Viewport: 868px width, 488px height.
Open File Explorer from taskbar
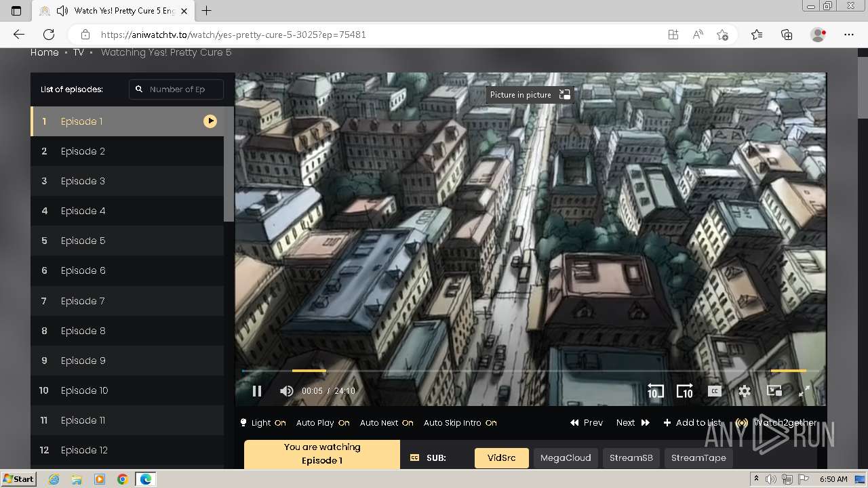coord(77,479)
